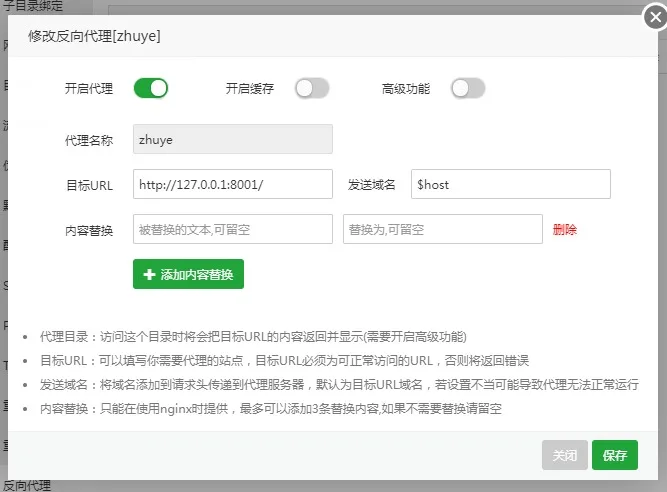Enable the 开启缓存 switch
Image resolution: width=667 pixels, height=492 pixels.
click(x=312, y=88)
